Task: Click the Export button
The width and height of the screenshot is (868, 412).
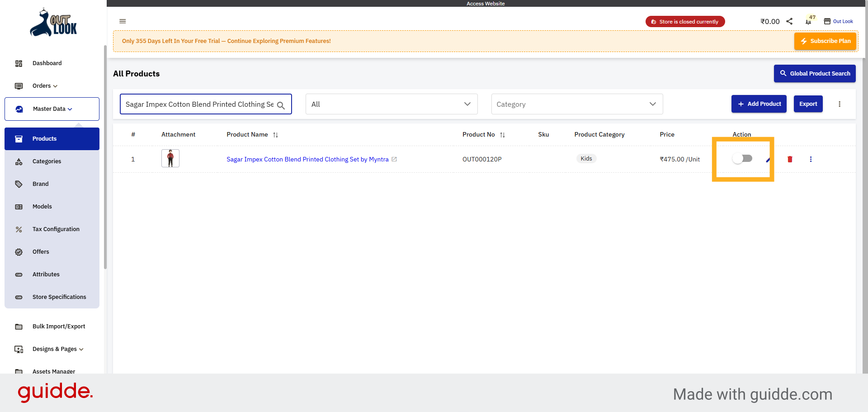Action: 808,104
